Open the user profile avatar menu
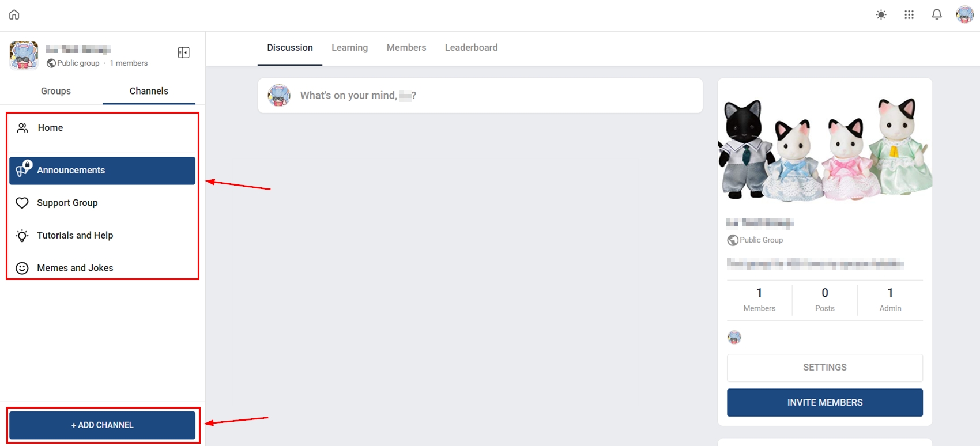 click(x=965, y=14)
